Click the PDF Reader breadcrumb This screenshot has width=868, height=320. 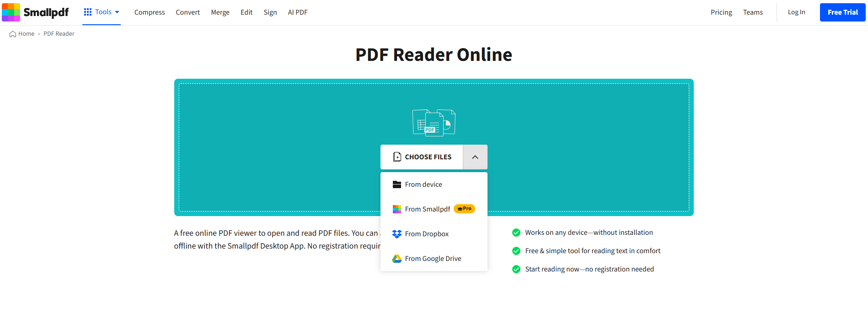[59, 34]
